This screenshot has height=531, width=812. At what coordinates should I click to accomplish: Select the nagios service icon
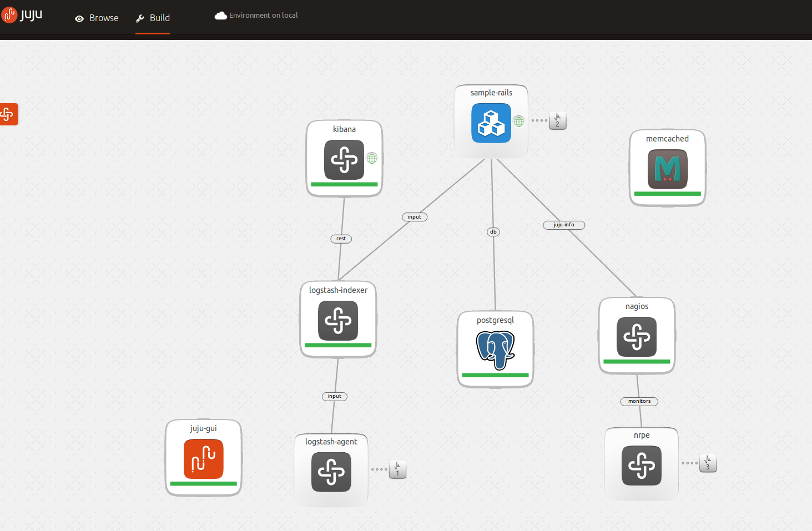click(x=637, y=337)
